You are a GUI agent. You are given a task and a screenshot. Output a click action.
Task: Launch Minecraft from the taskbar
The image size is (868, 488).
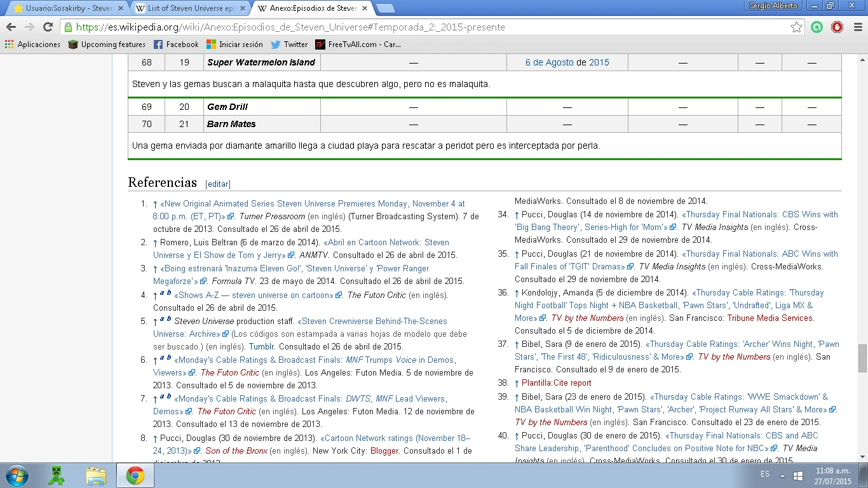[x=57, y=475]
